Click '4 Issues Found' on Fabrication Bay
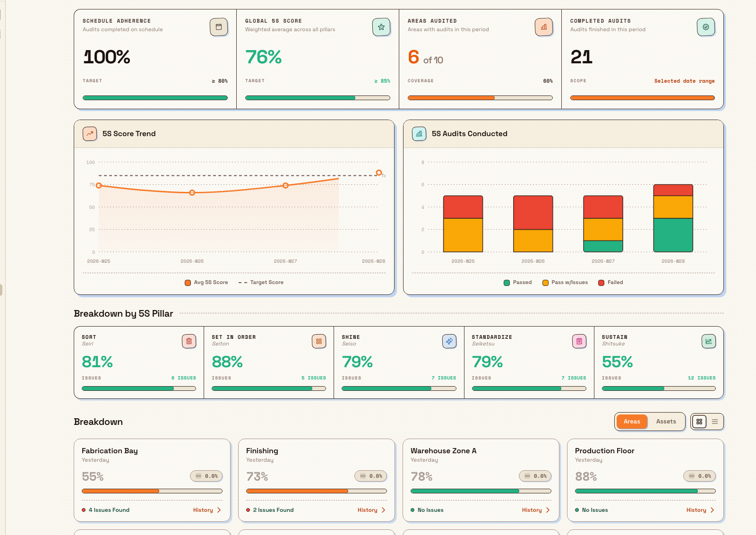 [109, 510]
